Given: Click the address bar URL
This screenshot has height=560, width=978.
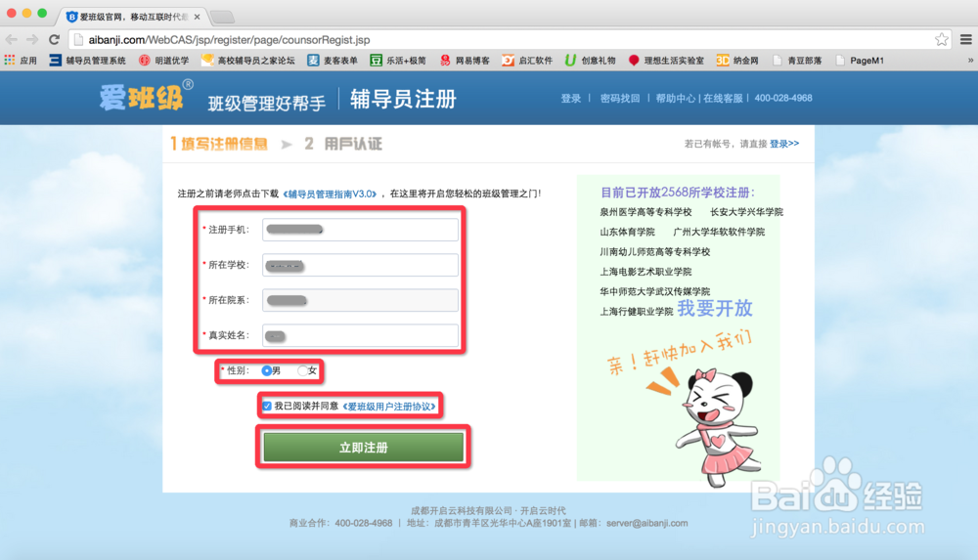Looking at the screenshot, I should click(230, 40).
